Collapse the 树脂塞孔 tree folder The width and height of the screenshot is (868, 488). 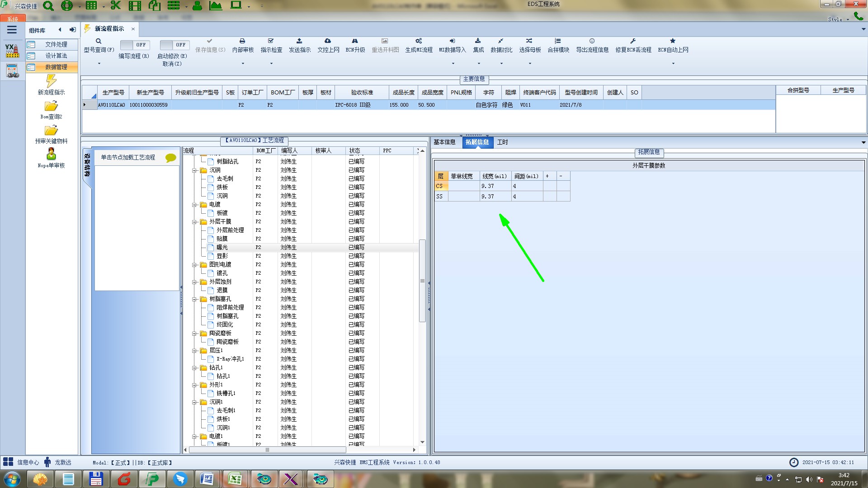point(195,299)
